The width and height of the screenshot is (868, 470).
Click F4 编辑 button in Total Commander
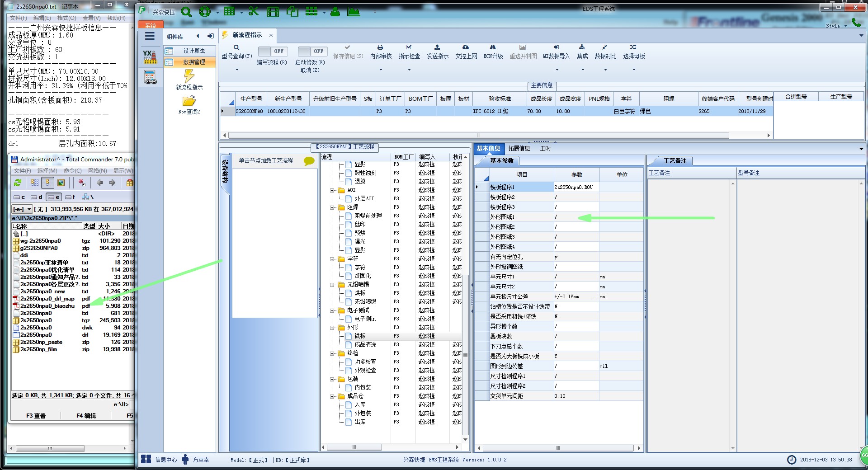point(86,415)
